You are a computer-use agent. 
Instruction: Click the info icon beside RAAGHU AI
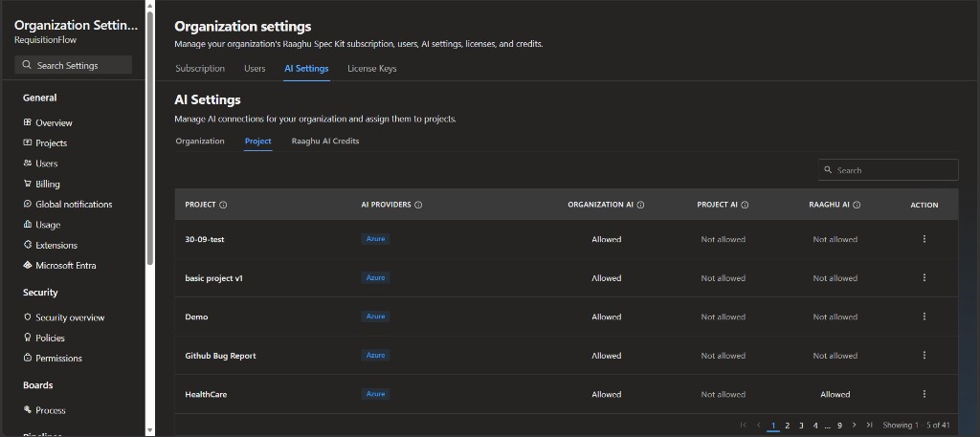pos(857,205)
